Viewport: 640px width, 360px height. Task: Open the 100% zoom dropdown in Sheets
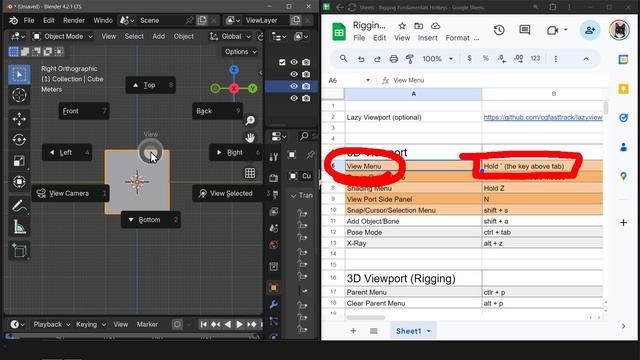[438, 59]
